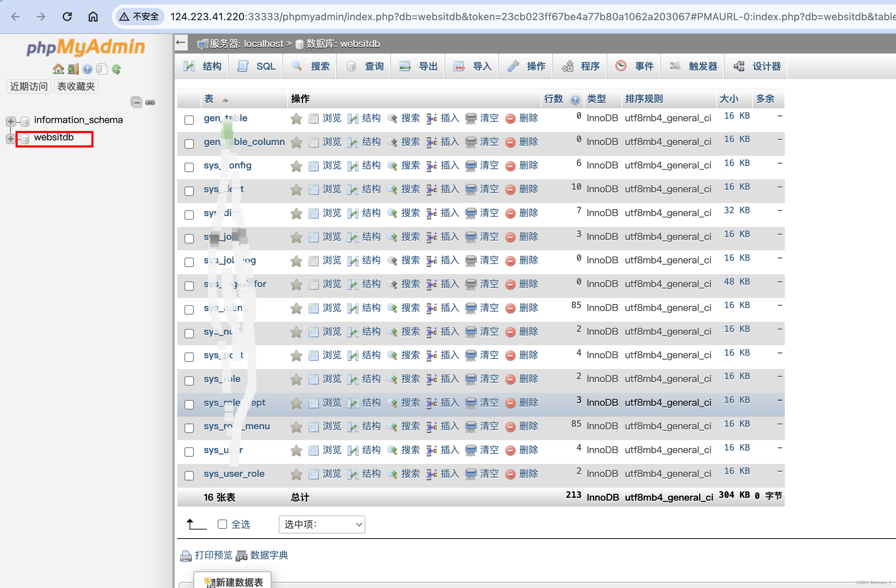The height and width of the screenshot is (588, 896).
Task: Click 删除 for the sys_user_role row
Action: click(529, 474)
